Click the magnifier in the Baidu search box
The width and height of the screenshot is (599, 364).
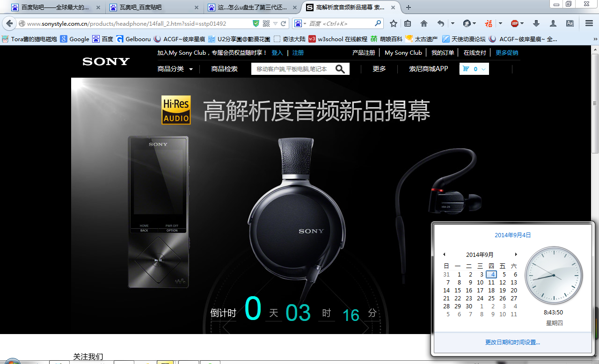[378, 23]
